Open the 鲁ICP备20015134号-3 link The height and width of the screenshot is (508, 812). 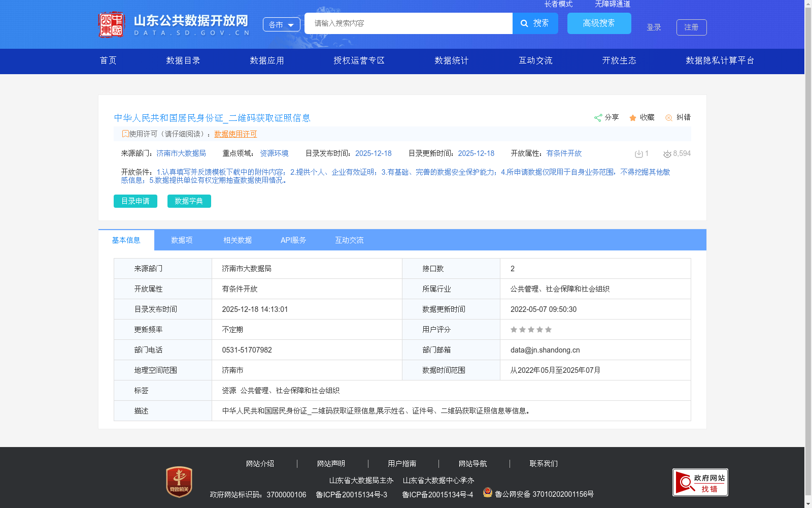coord(352,495)
